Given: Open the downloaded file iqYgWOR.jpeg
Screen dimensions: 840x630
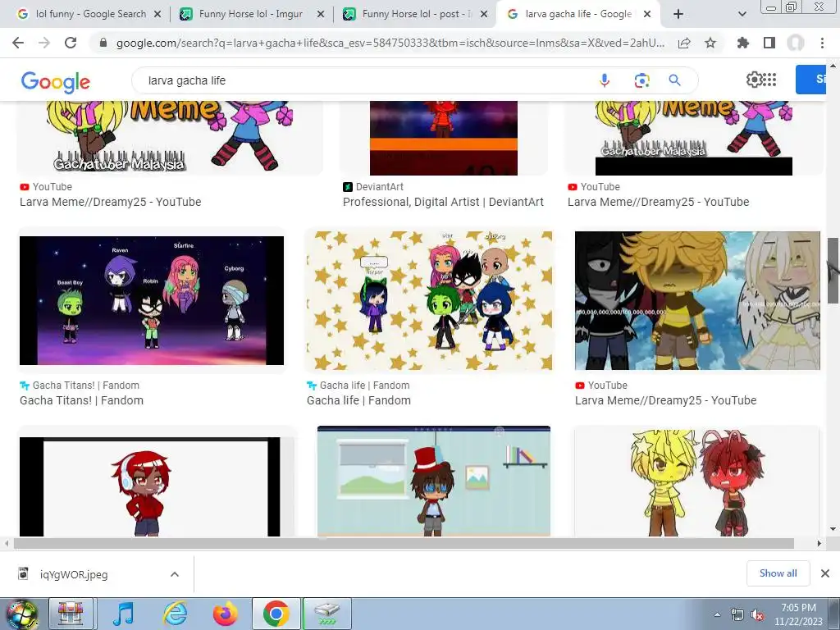Looking at the screenshot, I should [74, 574].
